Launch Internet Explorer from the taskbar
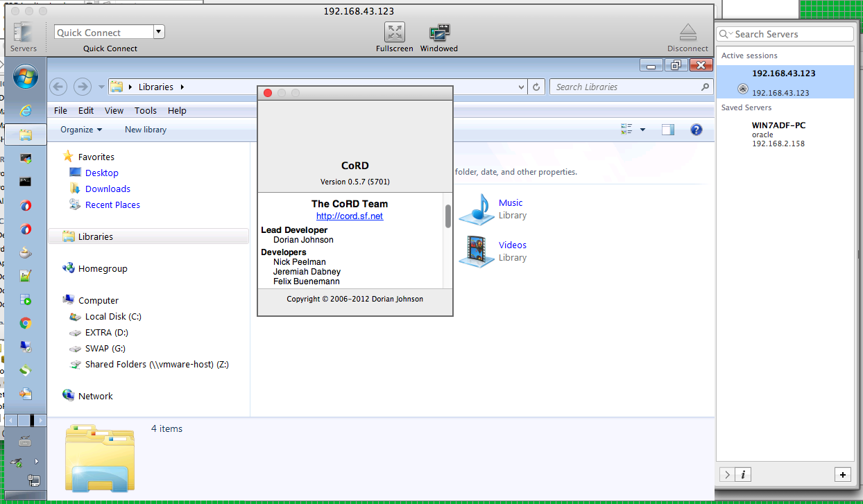Viewport: 863px width, 504px height. tap(26, 110)
